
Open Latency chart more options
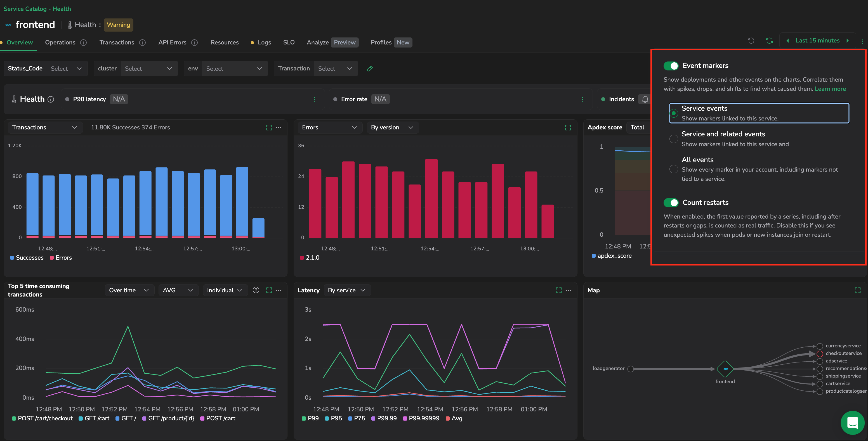click(569, 290)
